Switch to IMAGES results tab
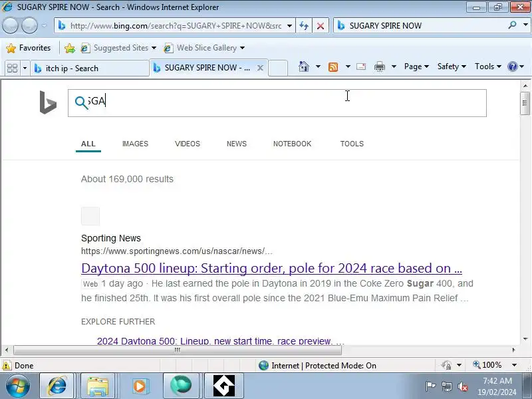The height and width of the screenshot is (399, 532). click(x=135, y=144)
